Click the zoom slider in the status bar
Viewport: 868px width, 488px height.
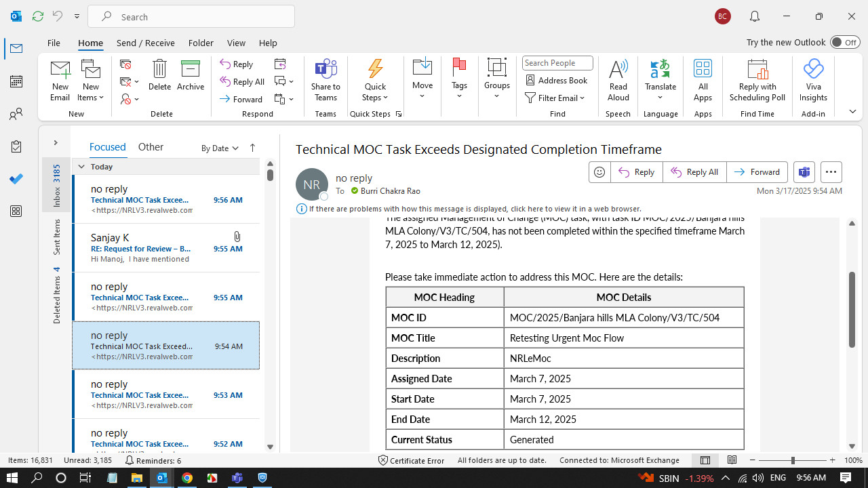pos(793,460)
